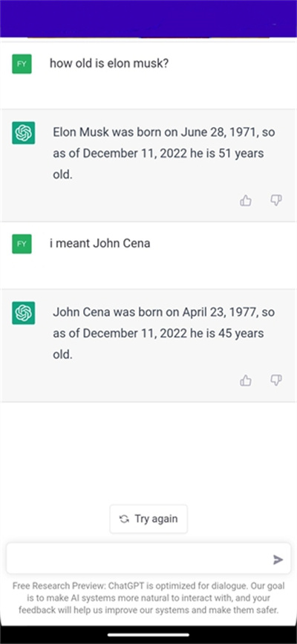This screenshot has width=297, height=644.
Task: Click the Free Research Preview disclaimer text
Action: tap(148, 598)
